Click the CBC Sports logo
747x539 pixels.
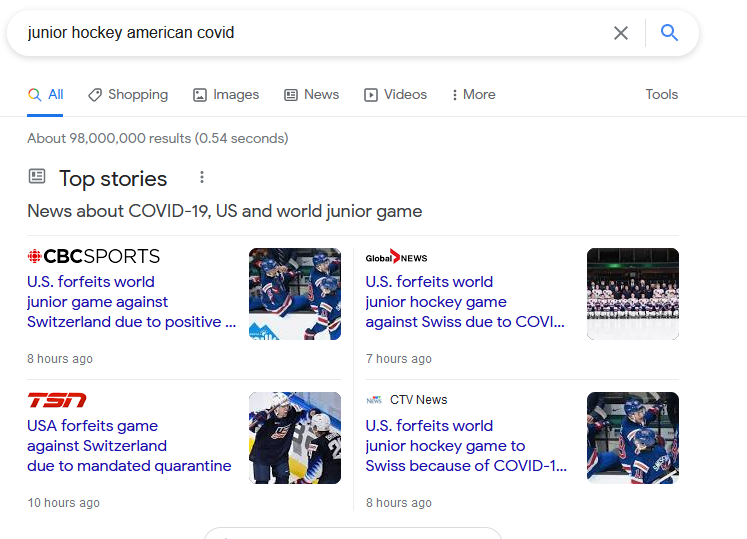click(x=93, y=256)
